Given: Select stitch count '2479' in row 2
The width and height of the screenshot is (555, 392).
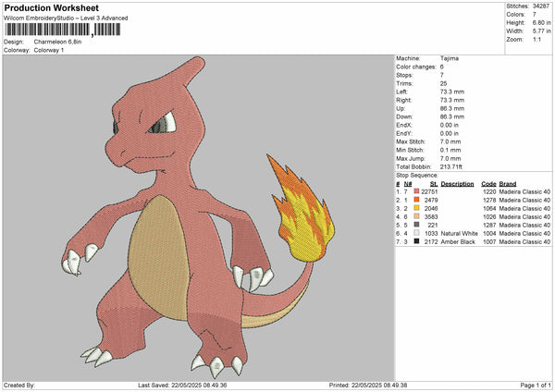Looking at the screenshot, I should point(431,200).
